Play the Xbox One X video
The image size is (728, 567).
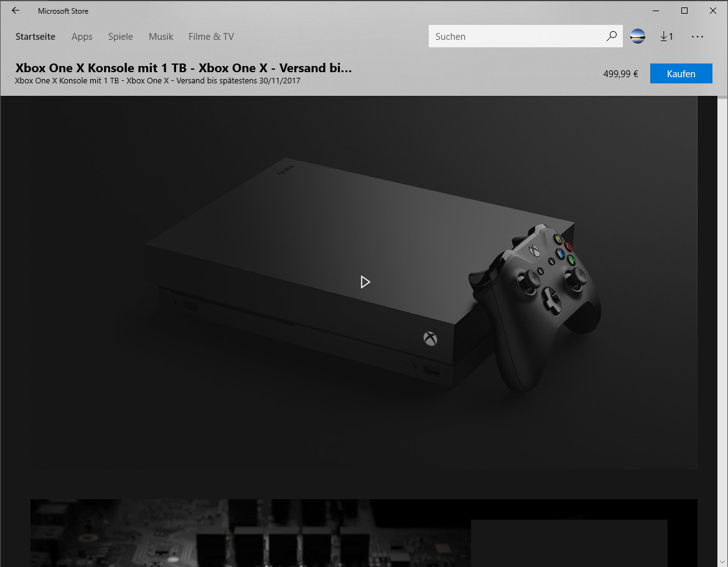(365, 282)
